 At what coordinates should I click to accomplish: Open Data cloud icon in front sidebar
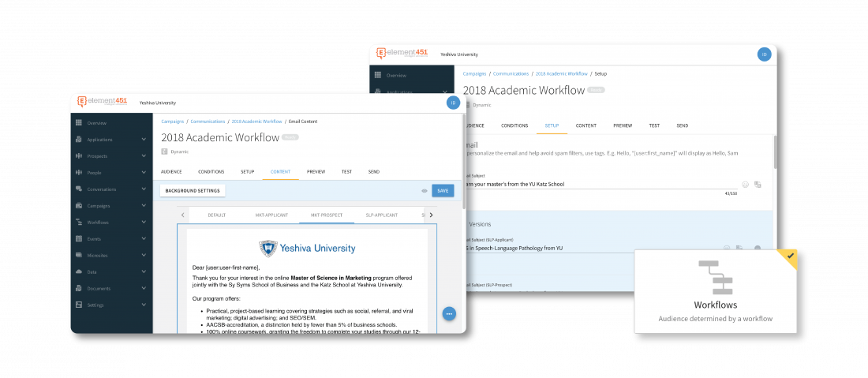click(x=79, y=271)
